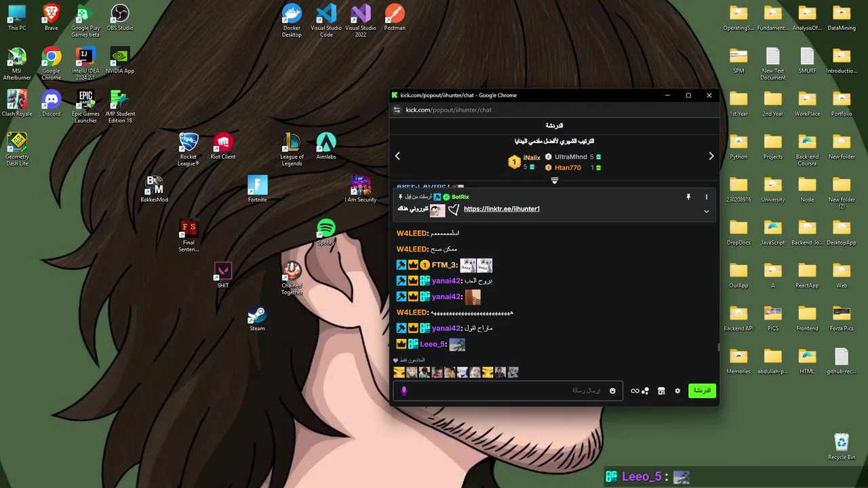
Task: Click username Htan770 in the leaderboard
Action: coord(568,167)
